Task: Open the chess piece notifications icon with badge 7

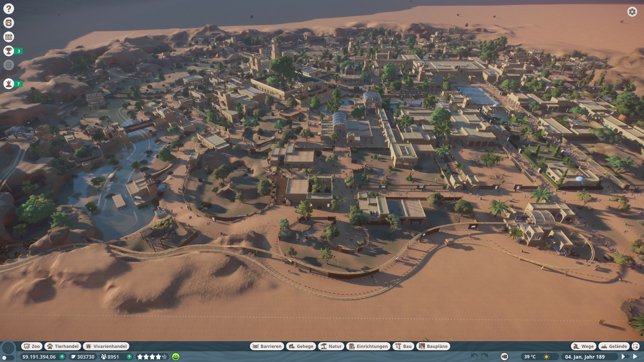Action: point(9,84)
